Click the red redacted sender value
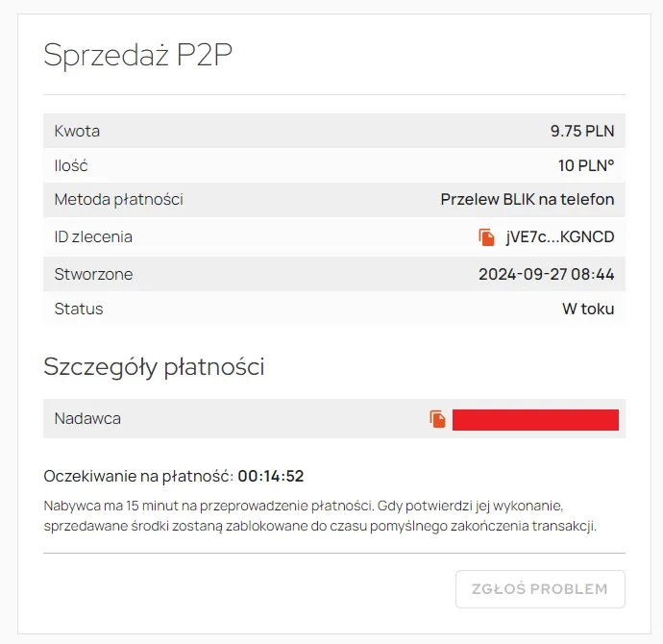This screenshot has width=663, height=644. pos(535,420)
